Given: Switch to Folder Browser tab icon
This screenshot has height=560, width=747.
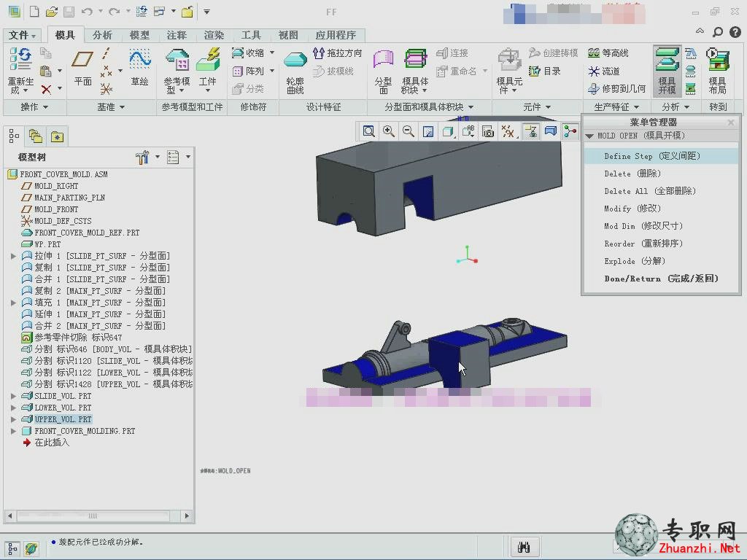Looking at the screenshot, I should 36,136.
